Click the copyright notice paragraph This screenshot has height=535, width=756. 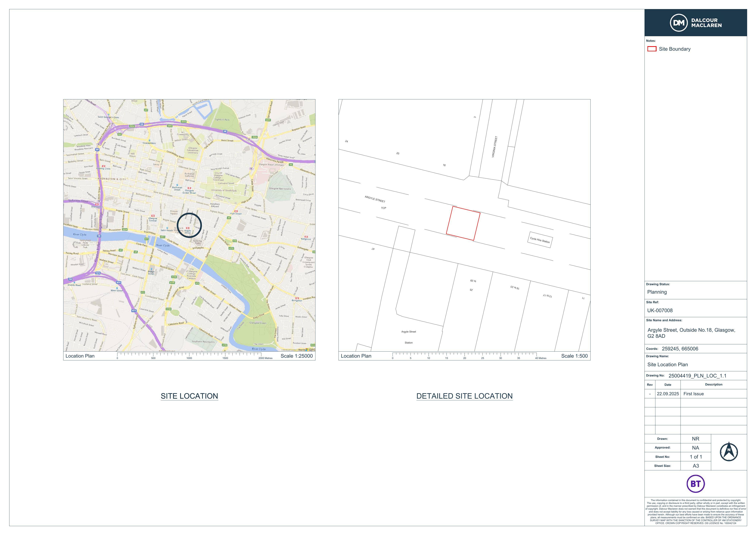695,512
